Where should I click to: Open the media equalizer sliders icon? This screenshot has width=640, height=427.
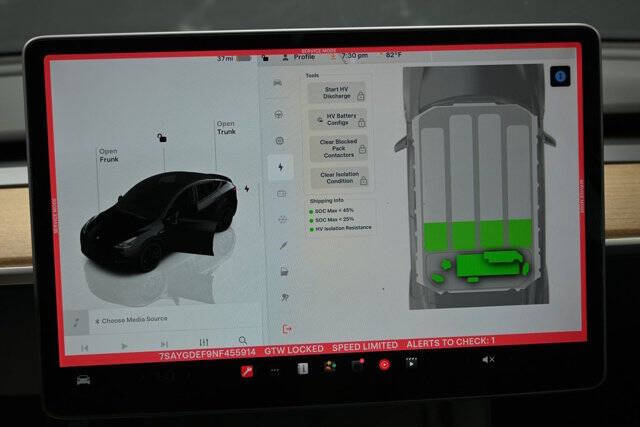204,342
